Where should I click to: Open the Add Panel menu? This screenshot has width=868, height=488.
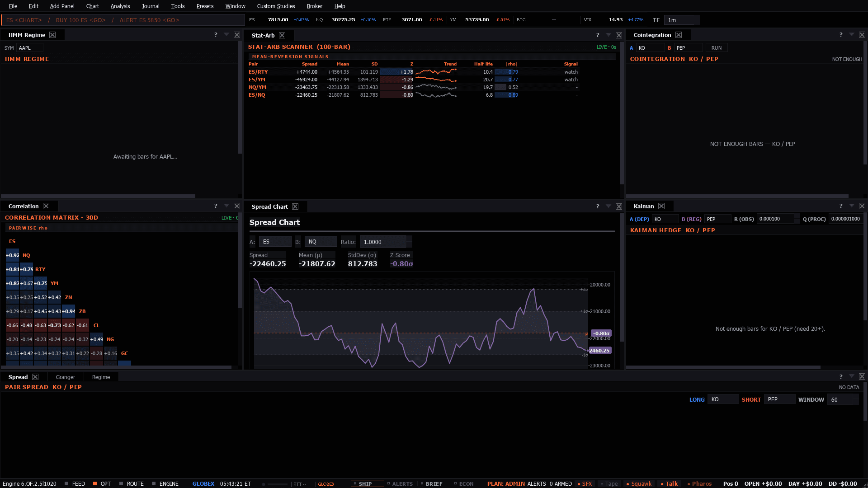click(x=62, y=6)
